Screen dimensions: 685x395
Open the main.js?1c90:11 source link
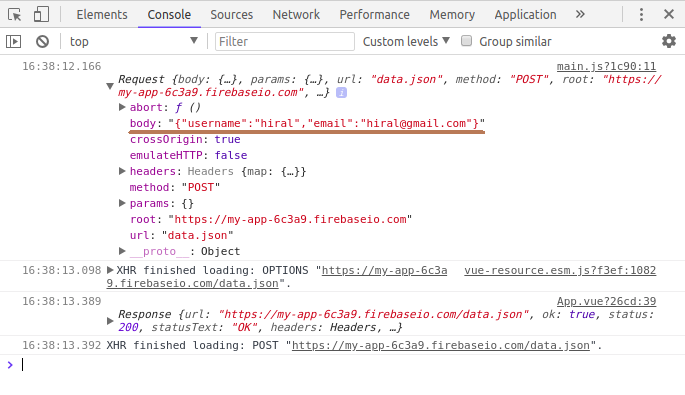pos(606,66)
